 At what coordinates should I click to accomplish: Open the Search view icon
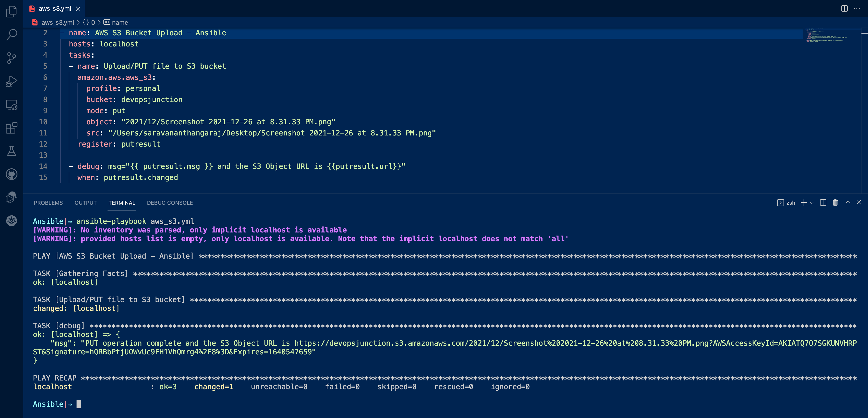click(x=11, y=34)
